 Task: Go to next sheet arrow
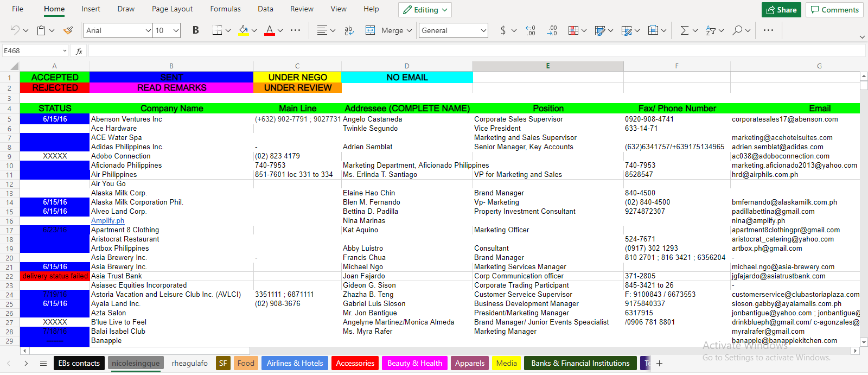click(26, 364)
